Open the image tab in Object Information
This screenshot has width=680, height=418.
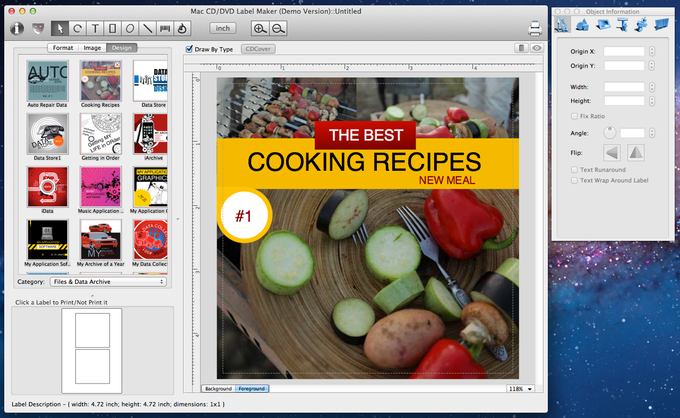point(603,25)
